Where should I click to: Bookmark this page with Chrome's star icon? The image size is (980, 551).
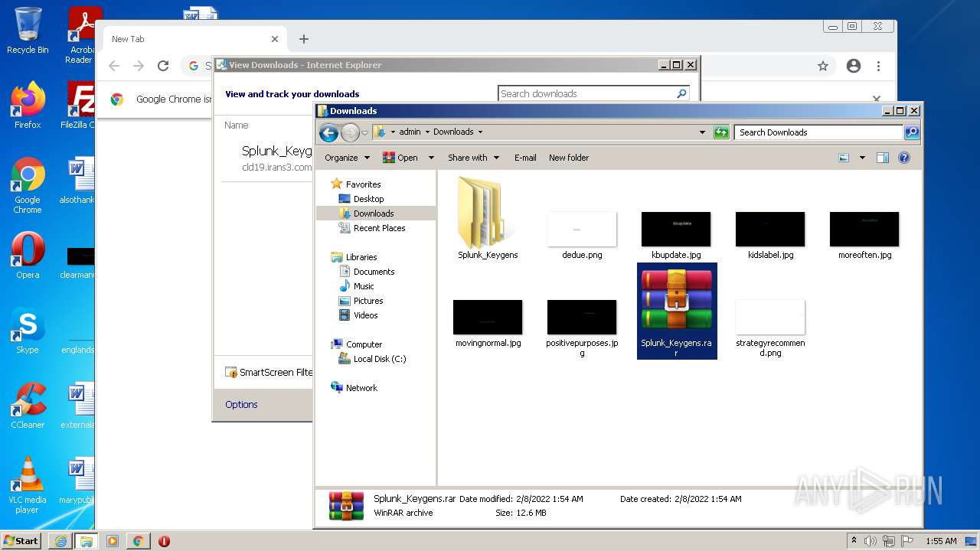coord(823,67)
